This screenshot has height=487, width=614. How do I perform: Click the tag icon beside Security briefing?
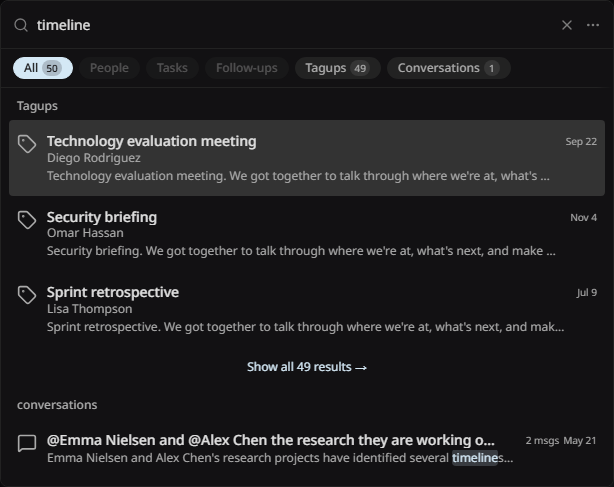tap(27, 220)
